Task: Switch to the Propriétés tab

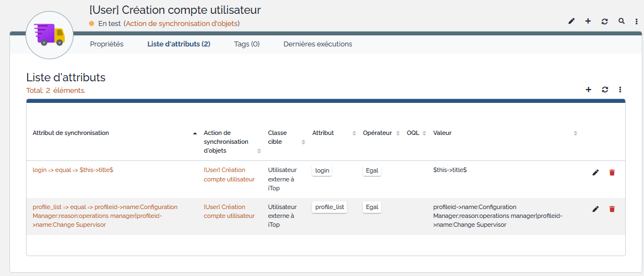Action: pos(107,44)
